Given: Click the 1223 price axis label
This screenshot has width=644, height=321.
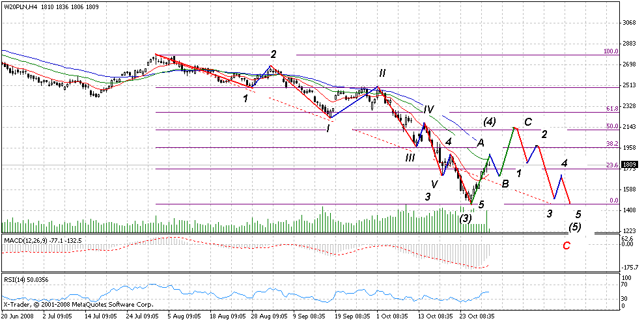Looking at the screenshot, I should coord(629,231).
